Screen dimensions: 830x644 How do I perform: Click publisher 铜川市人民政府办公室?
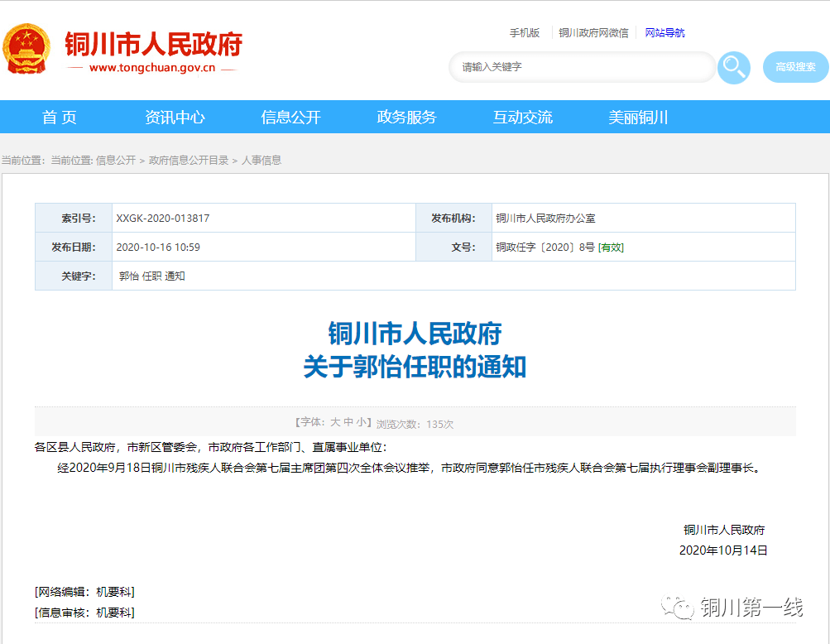[x=545, y=219]
